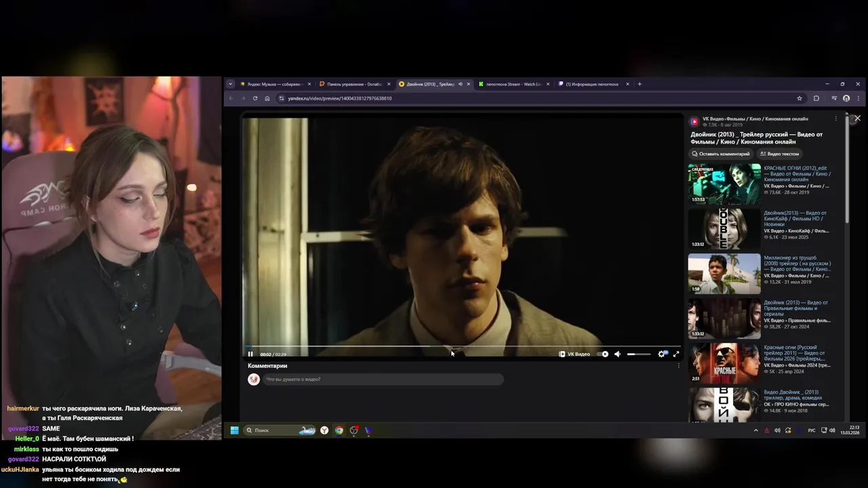The image size is (868, 488).
Task: Show hidden system tray icons chevron
Action: pos(756,430)
